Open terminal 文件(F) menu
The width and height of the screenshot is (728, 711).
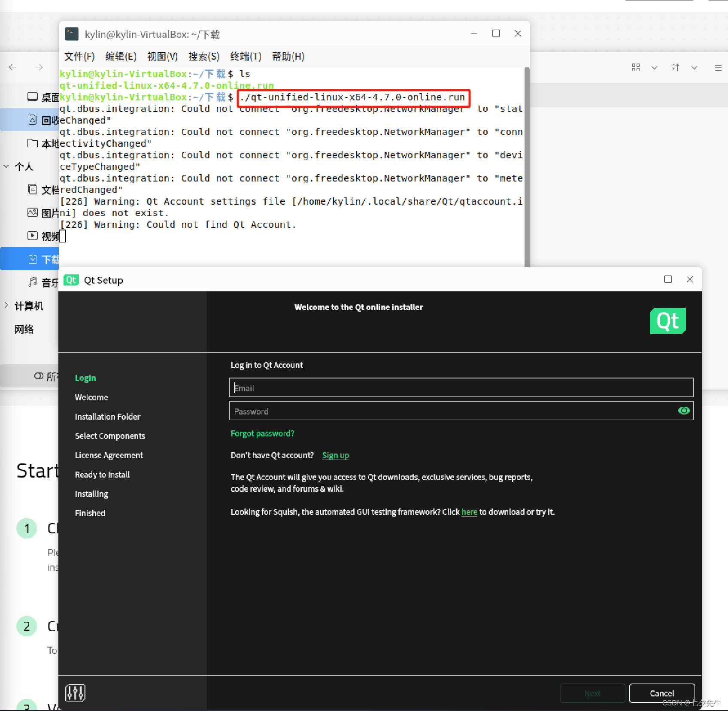pyautogui.click(x=79, y=56)
